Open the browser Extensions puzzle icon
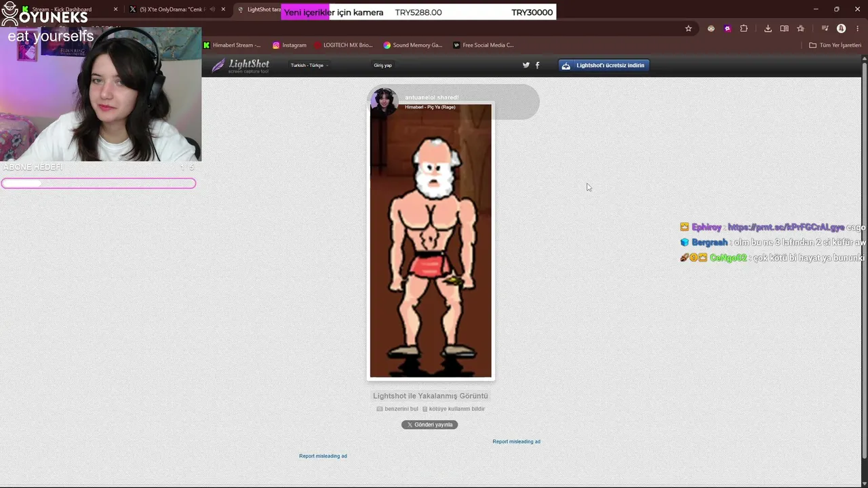 [x=744, y=28]
